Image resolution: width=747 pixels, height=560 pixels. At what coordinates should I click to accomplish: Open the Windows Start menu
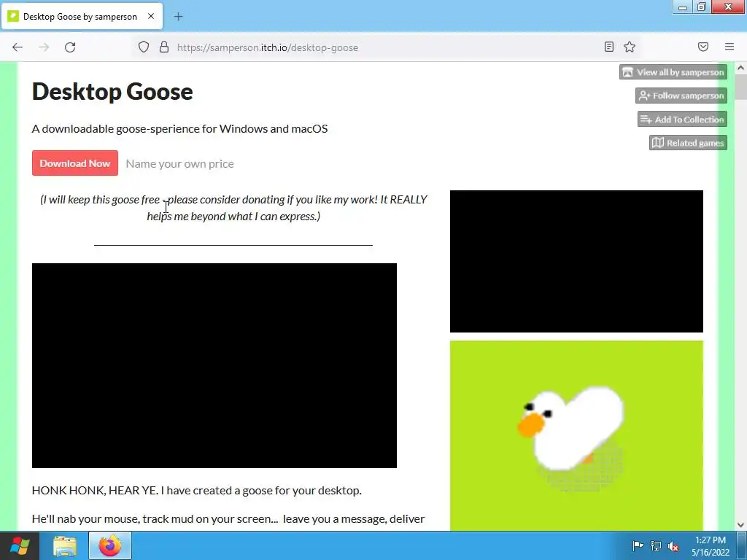pos(20,545)
